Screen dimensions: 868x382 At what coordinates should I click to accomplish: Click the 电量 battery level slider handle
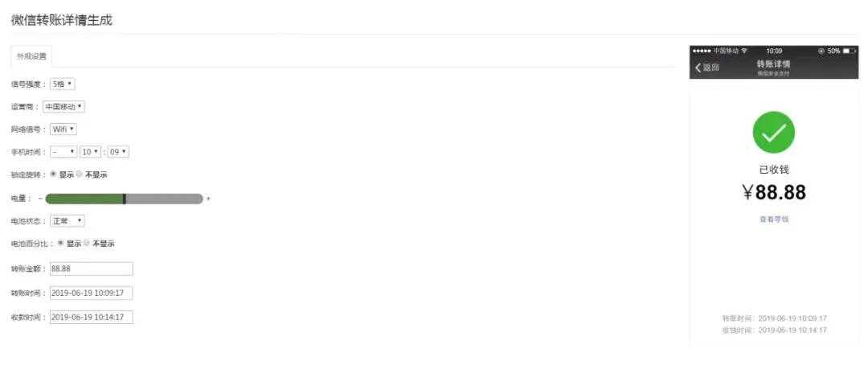(125, 199)
